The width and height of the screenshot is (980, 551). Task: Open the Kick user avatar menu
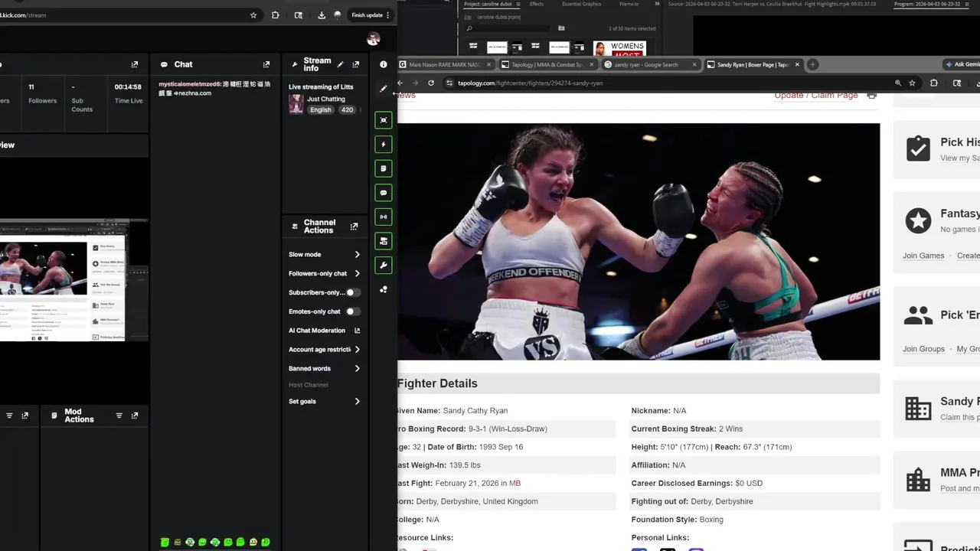click(x=373, y=39)
